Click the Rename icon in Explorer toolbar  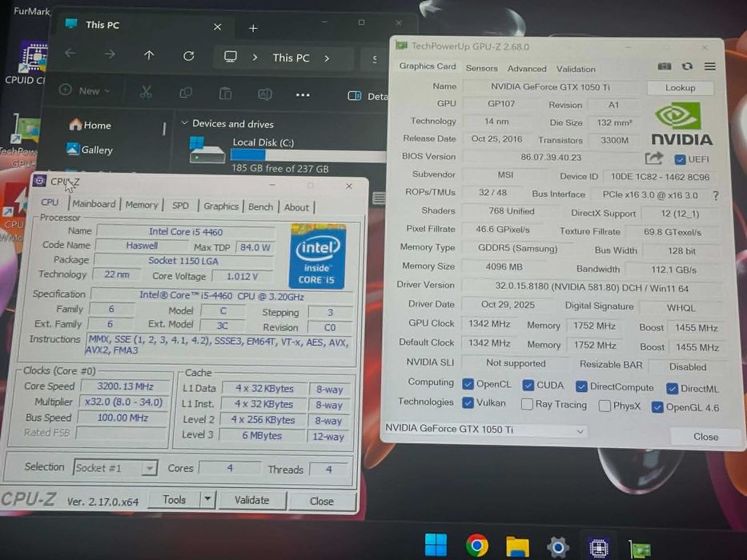click(264, 94)
